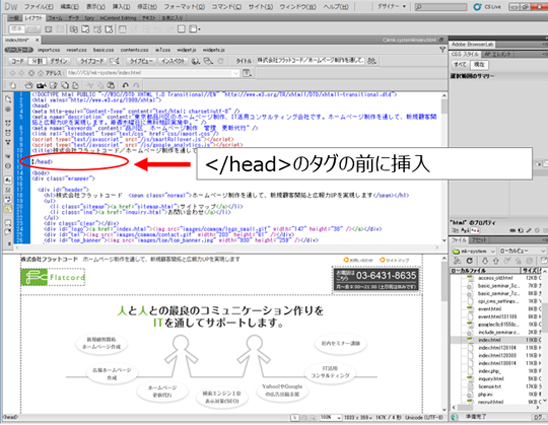
Task: Click attach style sheet link icon
Action: (x=514, y=230)
